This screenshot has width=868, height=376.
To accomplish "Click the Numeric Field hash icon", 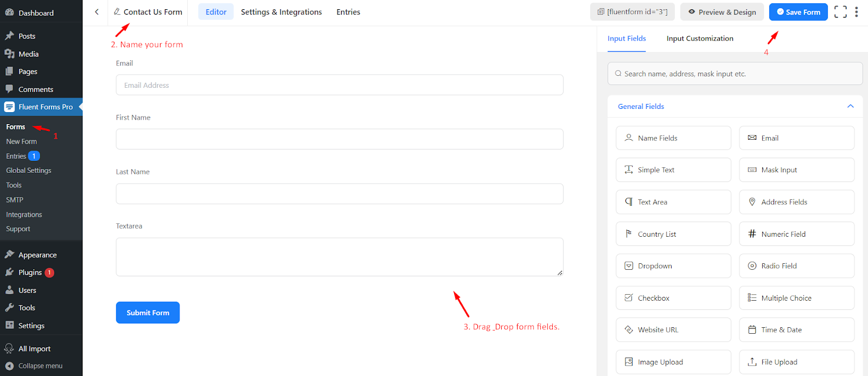I will click(752, 234).
